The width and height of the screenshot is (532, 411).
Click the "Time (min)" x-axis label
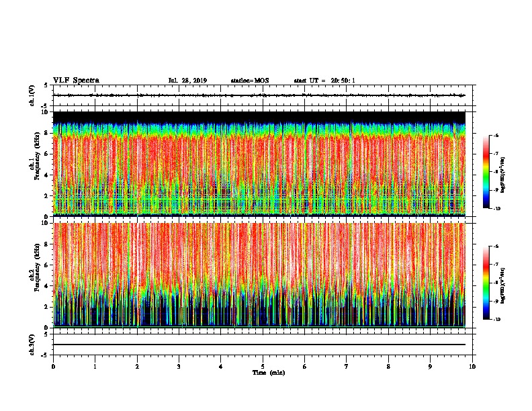269,373
